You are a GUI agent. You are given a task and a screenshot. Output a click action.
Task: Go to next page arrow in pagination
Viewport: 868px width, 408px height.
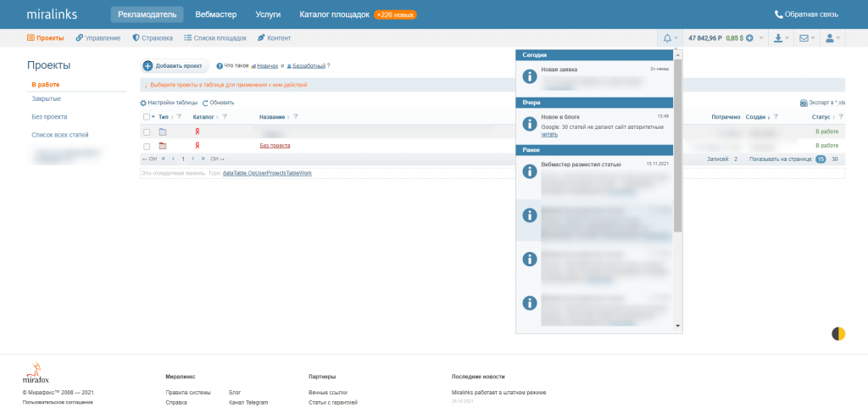point(192,159)
